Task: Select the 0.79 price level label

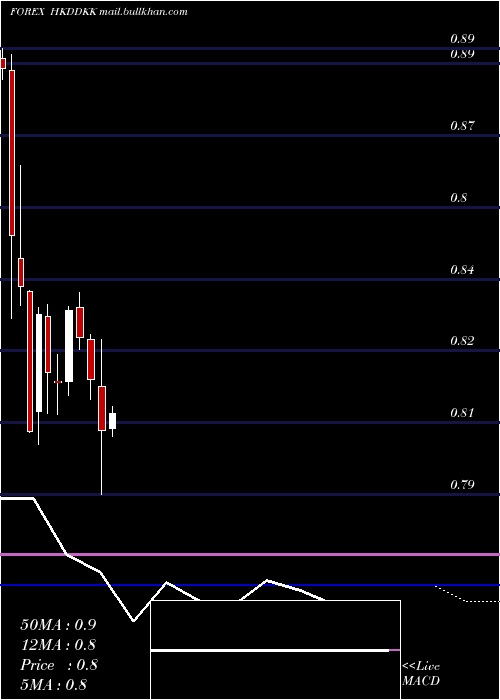Action: [x=462, y=484]
